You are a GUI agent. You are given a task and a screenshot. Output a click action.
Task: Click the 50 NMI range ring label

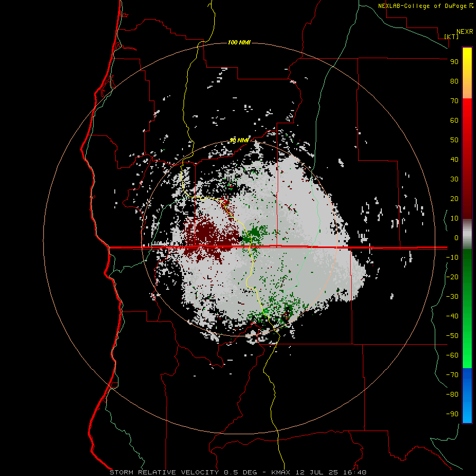pyautogui.click(x=239, y=140)
